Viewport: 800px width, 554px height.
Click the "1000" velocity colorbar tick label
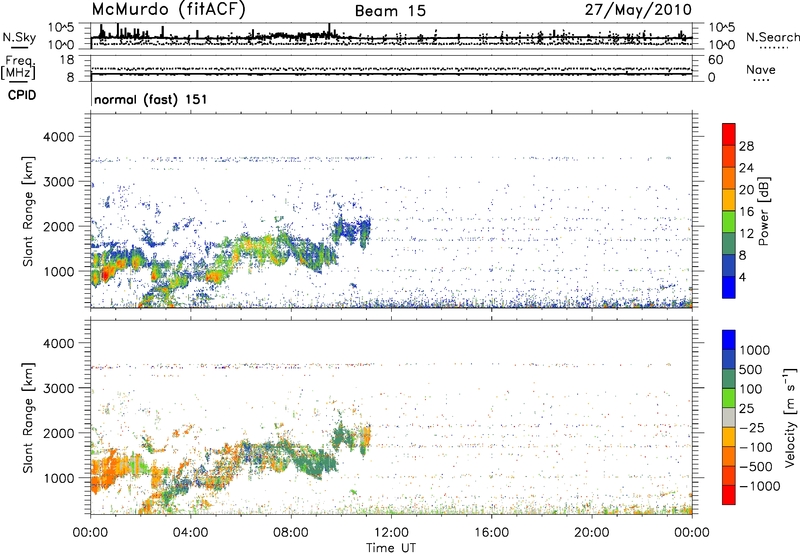coord(755,350)
